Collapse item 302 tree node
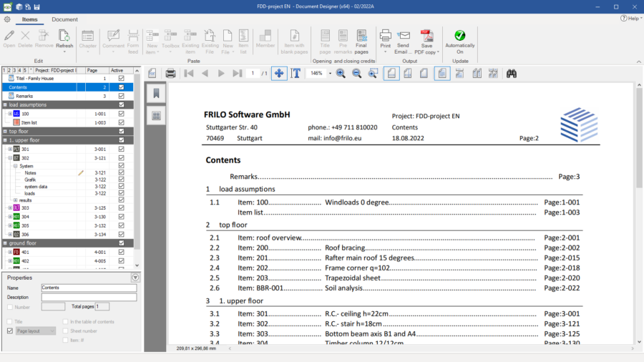 click(10, 158)
